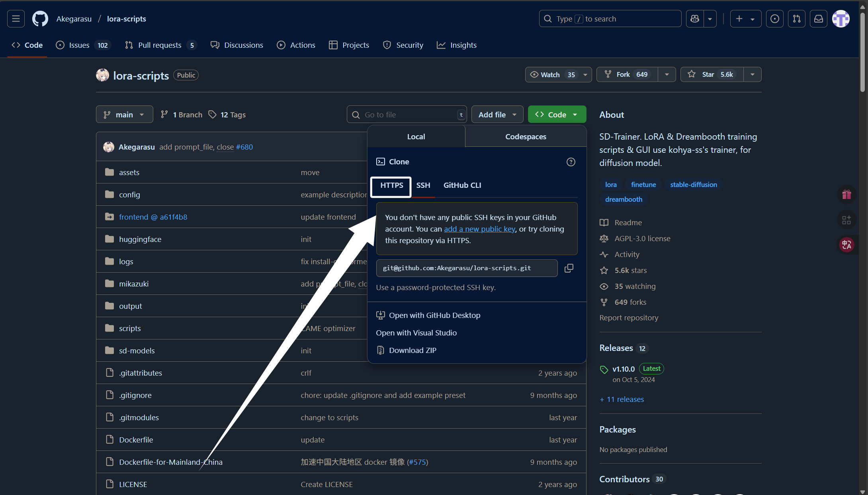Go to the Discussions tab
Image resolution: width=868 pixels, height=495 pixels.
[x=237, y=45]
